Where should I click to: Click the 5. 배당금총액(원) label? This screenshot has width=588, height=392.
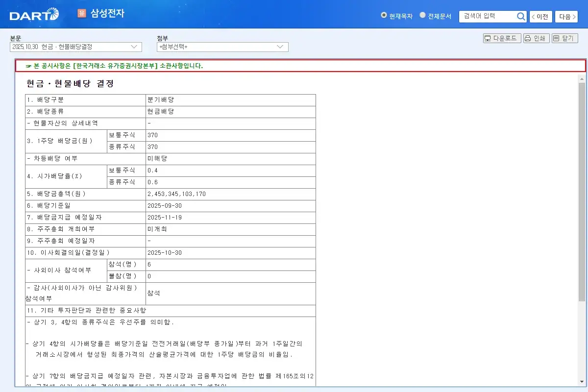pos(56,194)
